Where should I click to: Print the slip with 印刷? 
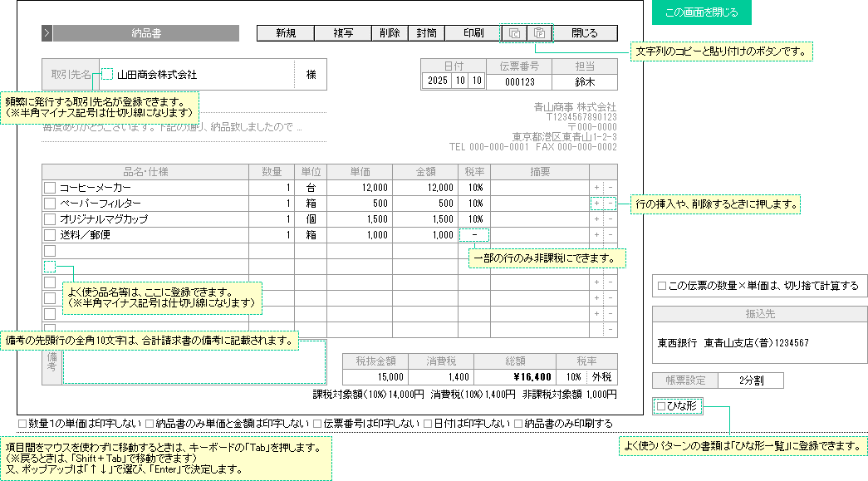tap(473, 33)
